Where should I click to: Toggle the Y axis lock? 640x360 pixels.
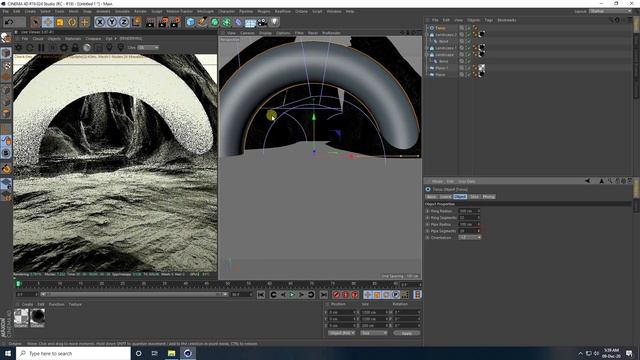tap(112, 22)
